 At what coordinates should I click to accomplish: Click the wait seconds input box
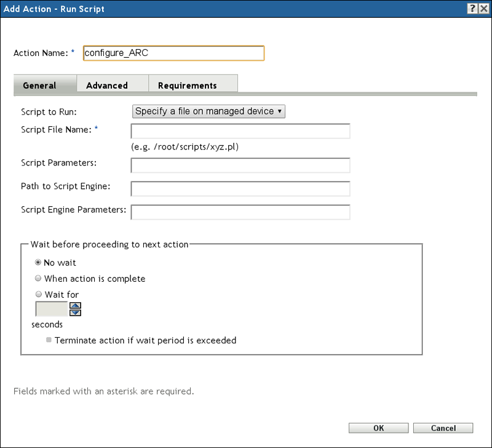[x=51, y=308]
